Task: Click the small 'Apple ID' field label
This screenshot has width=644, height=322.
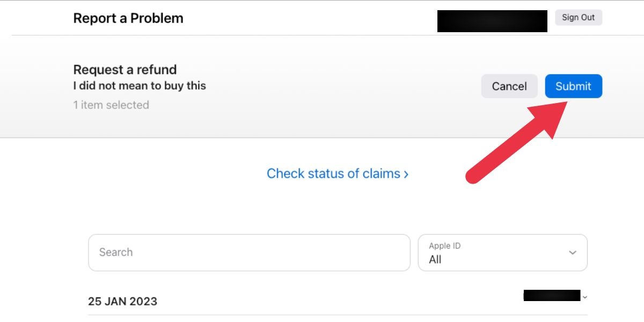Action: 444,246
